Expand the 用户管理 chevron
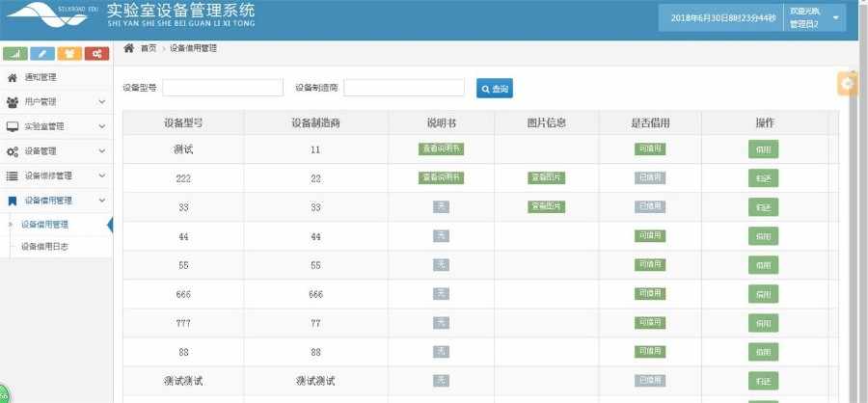The width and height of the screenshot is (868, 403). click(x=102, y=102)
